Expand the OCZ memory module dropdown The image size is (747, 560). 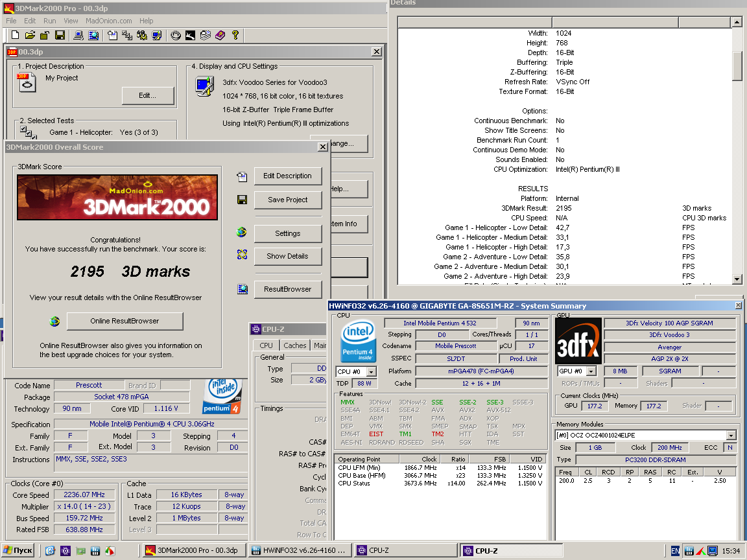[x=731, y=436]
